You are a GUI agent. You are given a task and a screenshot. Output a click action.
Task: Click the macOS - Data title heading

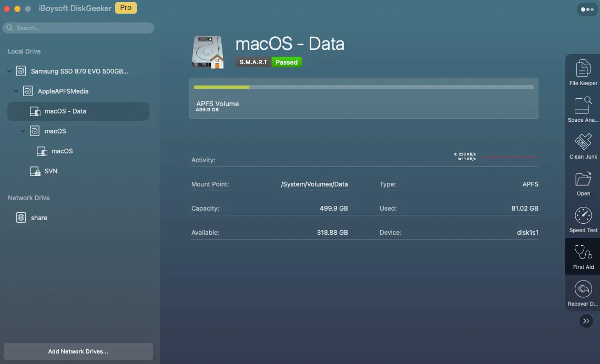pyautogui.click(x=290, y=44)
